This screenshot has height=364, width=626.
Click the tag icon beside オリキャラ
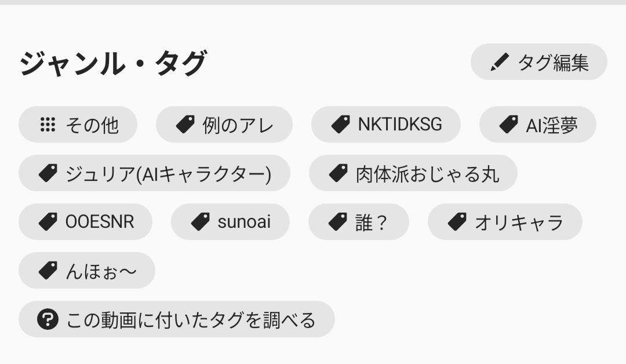[x=457, y=222]
